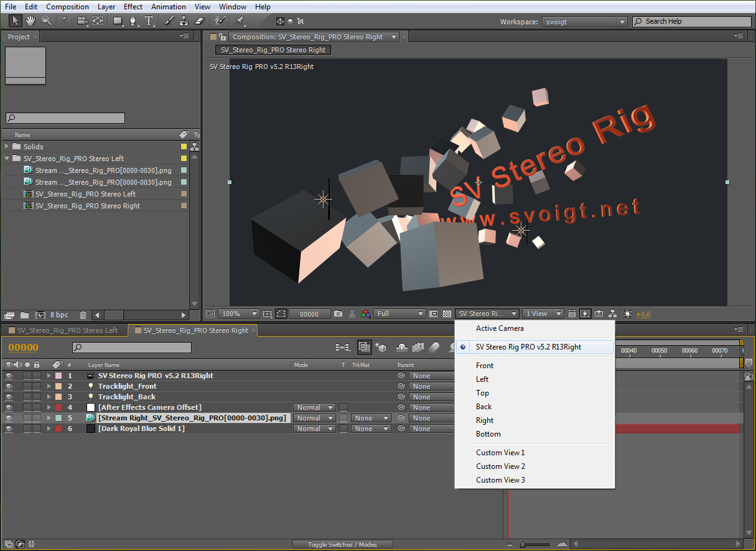
Task: Open Parent dropdown for layer 1
Action: [x=431, y=376]
